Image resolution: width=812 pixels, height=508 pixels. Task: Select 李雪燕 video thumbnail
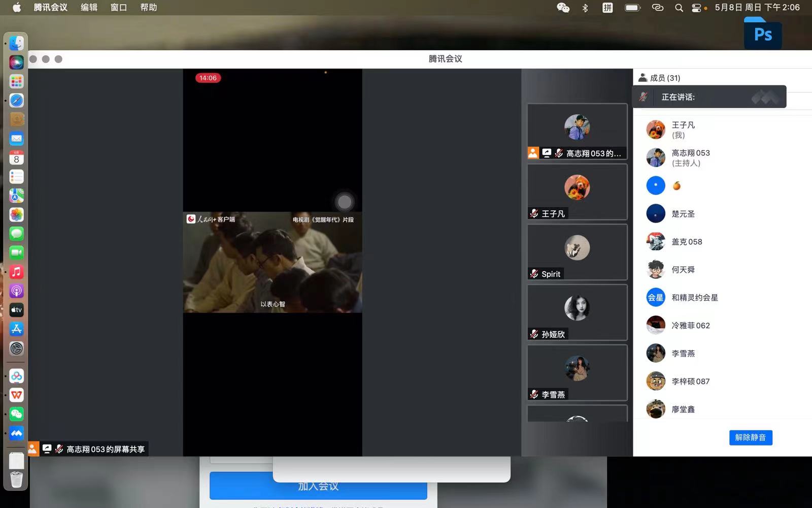[x=577, y=373]
